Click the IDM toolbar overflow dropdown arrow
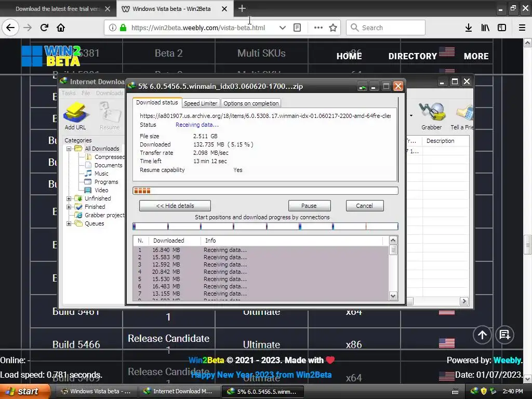This screenshot has height=399, width=532. point(411,116)
